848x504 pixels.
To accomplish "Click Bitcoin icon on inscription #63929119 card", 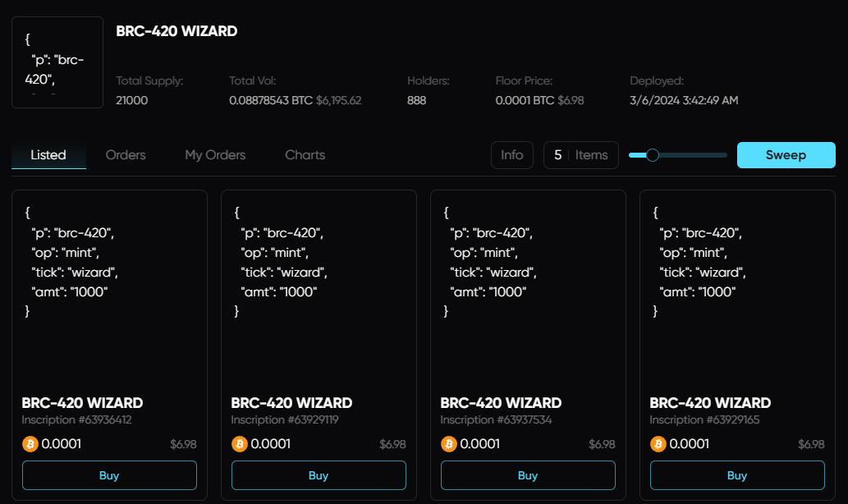I will tap(240, 445).
